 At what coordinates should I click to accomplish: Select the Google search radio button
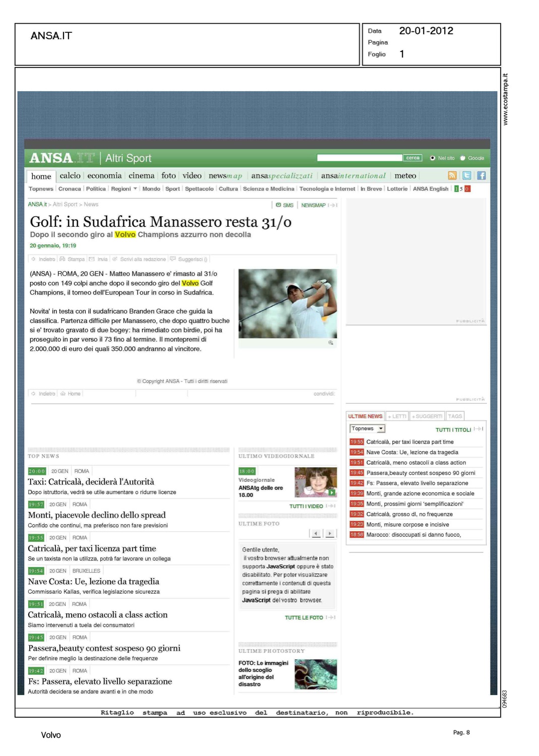(x=463, y=158)
